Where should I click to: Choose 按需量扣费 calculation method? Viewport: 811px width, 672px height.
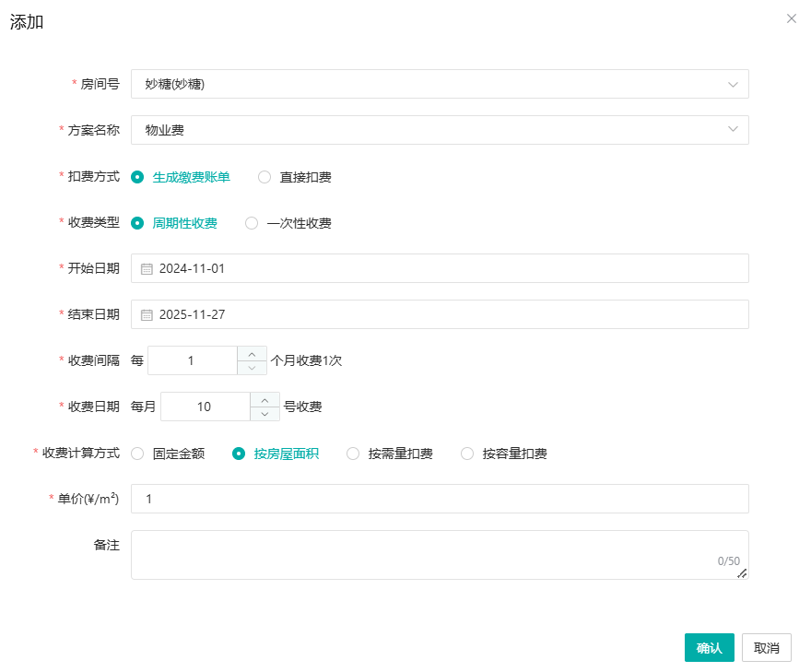pos(353,454)
